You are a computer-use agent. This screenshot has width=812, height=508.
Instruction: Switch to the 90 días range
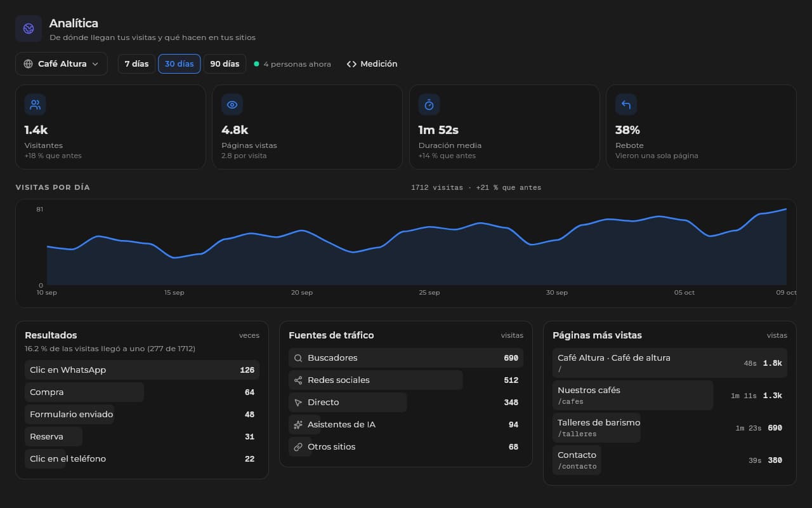pyautogui.click(x=225, y=64)
